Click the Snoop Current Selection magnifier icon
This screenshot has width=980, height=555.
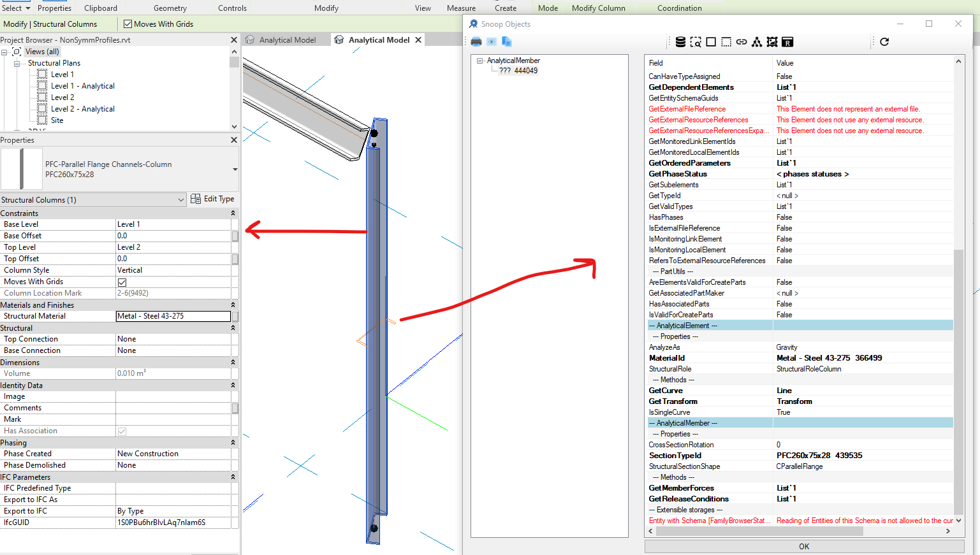[696, 41]
